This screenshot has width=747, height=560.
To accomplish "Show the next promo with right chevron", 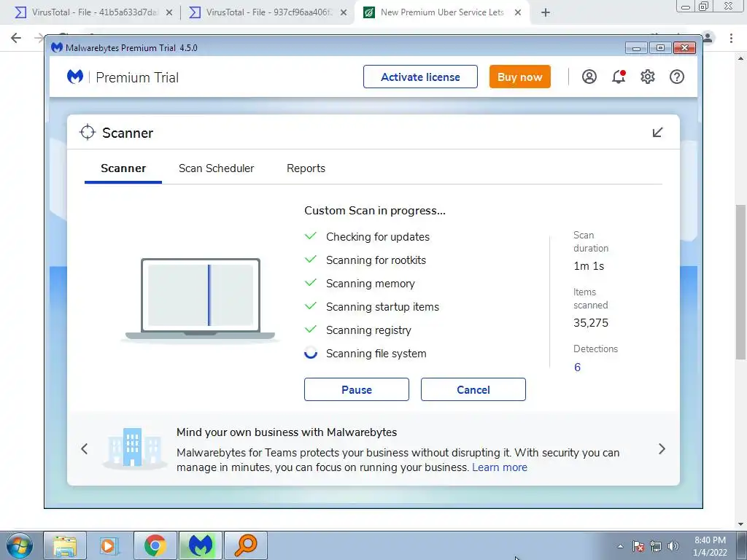I will tap(662, 448).
